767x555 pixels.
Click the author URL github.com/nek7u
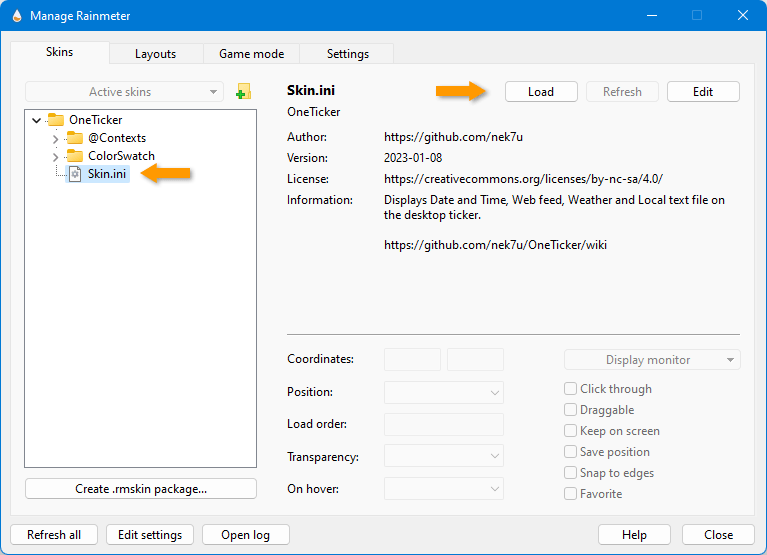pos(453,137)
